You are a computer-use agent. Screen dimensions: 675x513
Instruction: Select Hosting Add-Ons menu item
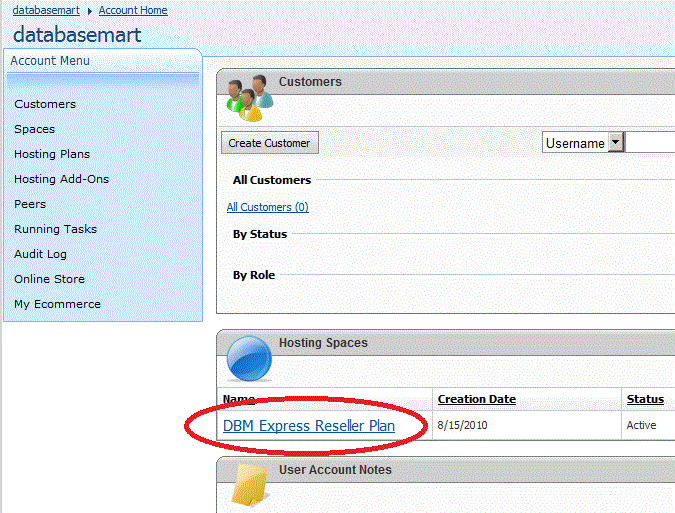coord(62,179)
